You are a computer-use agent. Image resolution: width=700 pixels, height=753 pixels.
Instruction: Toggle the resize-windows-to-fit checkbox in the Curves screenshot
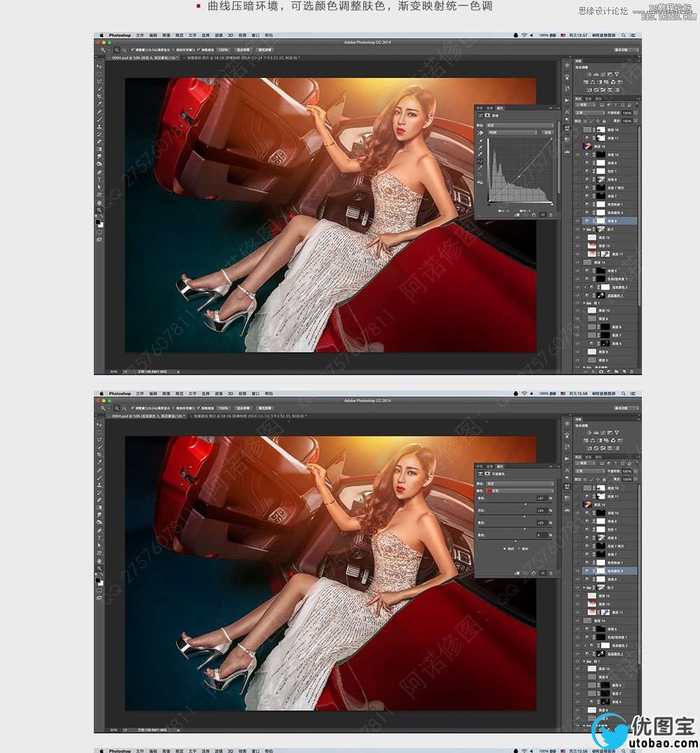tap(132, 50)
